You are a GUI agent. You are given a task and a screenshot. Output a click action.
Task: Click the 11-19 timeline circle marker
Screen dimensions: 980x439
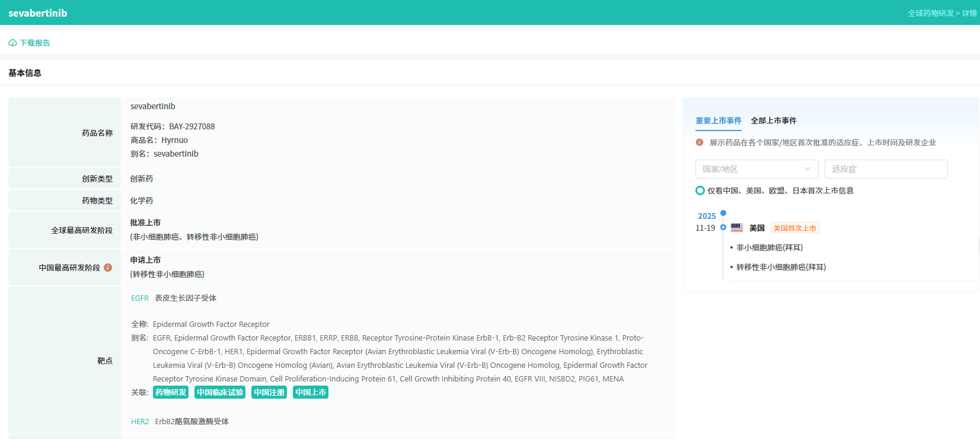(x=723, y=227)
